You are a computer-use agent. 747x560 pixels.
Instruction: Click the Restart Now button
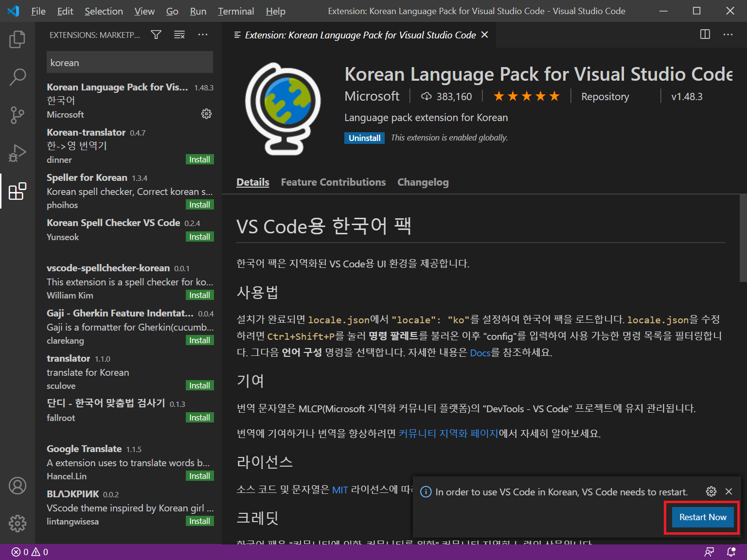[x=703, y=517]
